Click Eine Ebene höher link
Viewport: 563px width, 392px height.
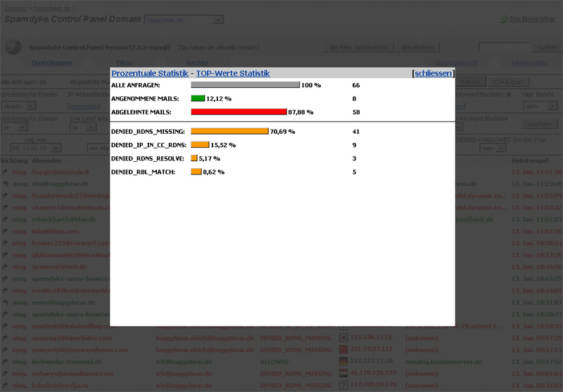pyautogui.click(x=533, y=20)
